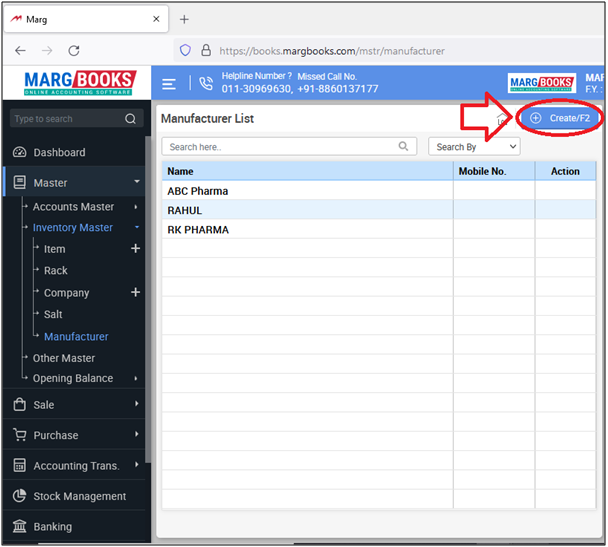The image size is (608, 547).
Task: Select the ABC Pharma row
Action: point(379,191)
